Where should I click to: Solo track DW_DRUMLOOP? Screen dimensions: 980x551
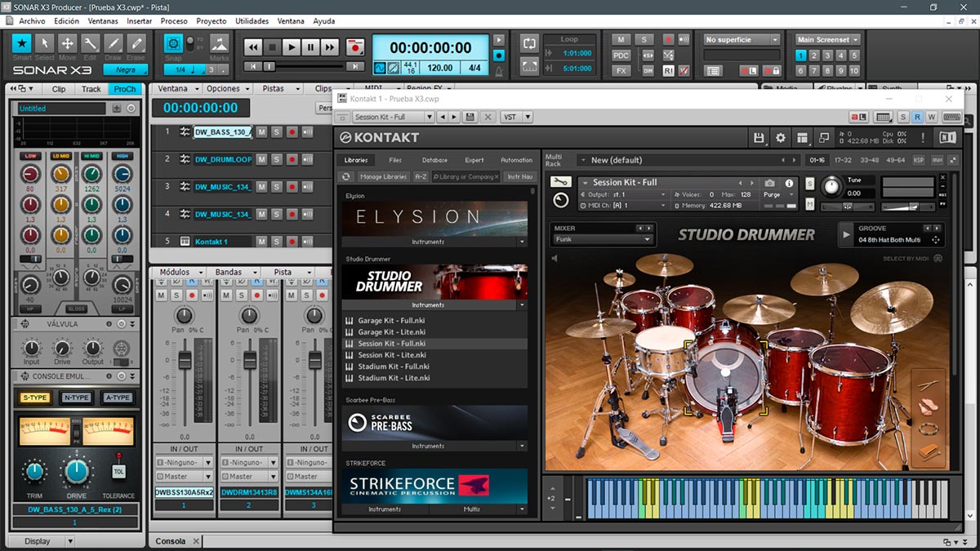click(276, 159)
